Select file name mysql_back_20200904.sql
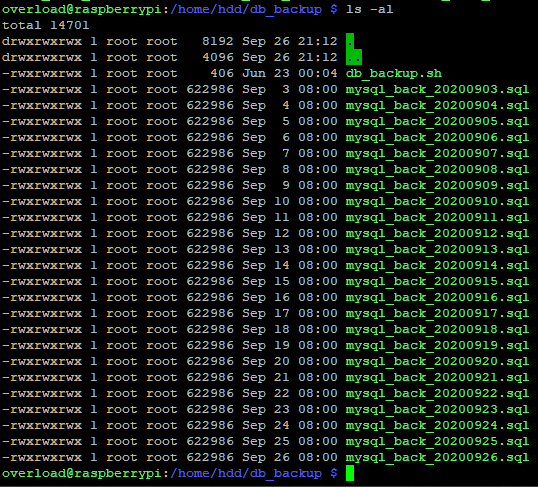 coord(437,106)
